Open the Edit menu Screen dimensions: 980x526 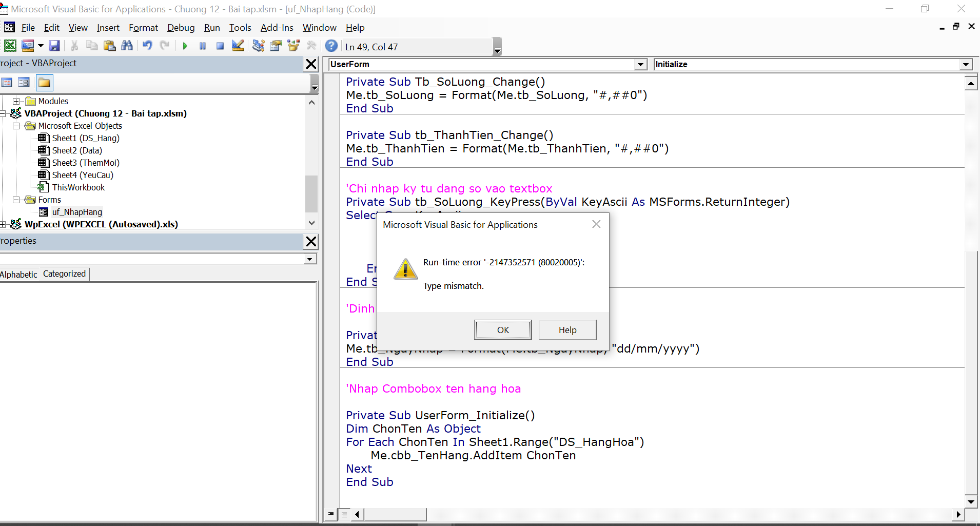click(x=52, y=28)
